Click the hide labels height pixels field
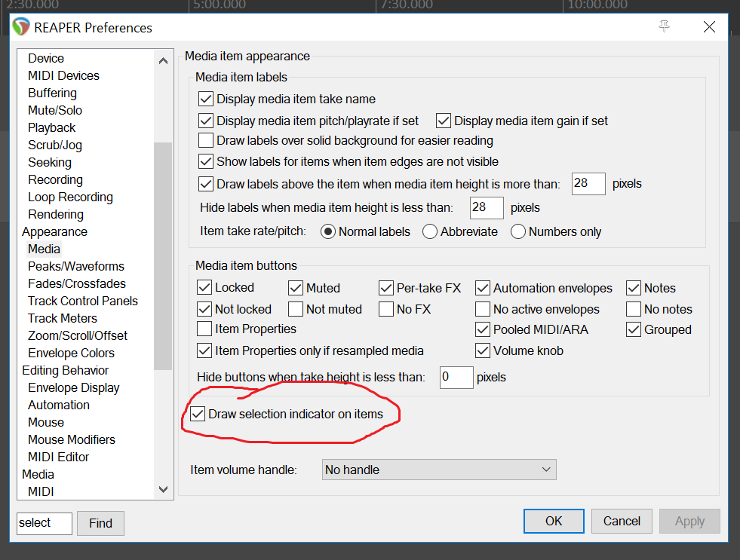740x560 pixels. point(487,207)
